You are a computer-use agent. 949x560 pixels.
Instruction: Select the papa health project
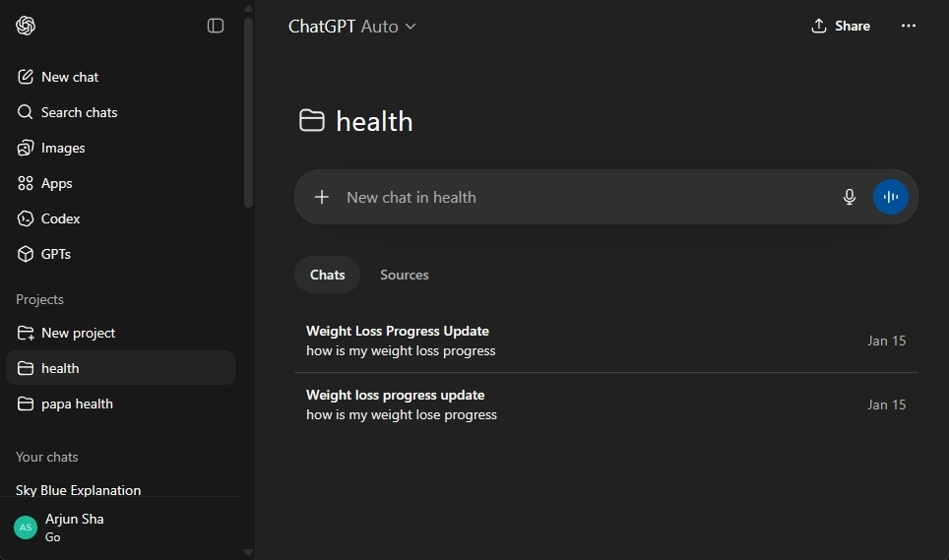[77, 404]
